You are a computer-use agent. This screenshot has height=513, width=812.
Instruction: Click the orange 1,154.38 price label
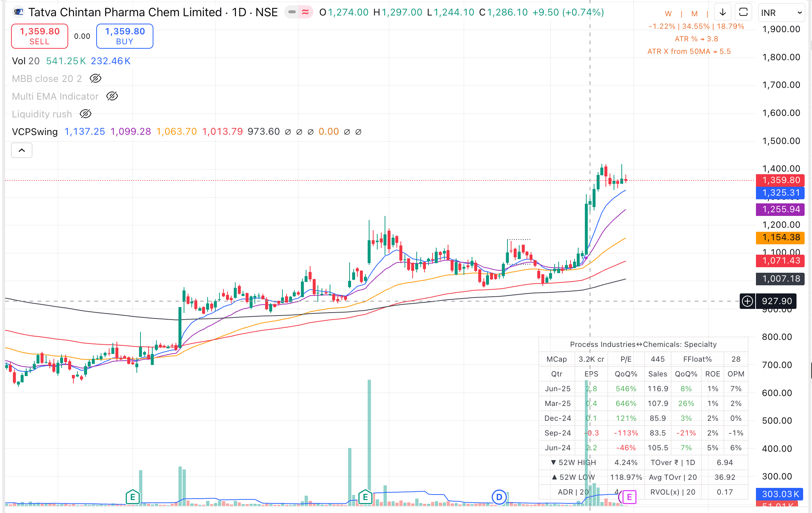pos(780,237)
